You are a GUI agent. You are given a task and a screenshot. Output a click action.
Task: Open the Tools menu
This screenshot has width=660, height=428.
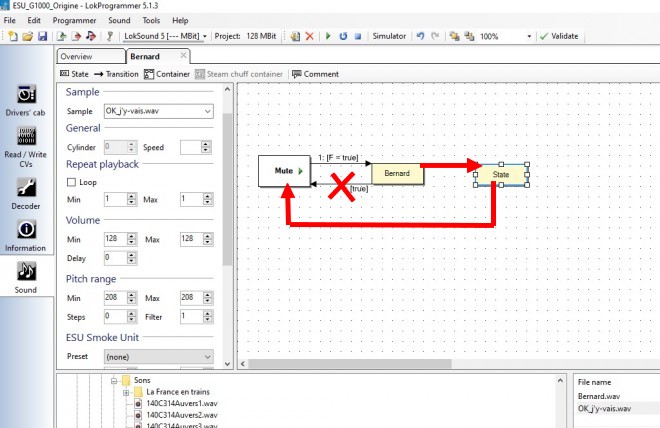(x=151, y=21)
